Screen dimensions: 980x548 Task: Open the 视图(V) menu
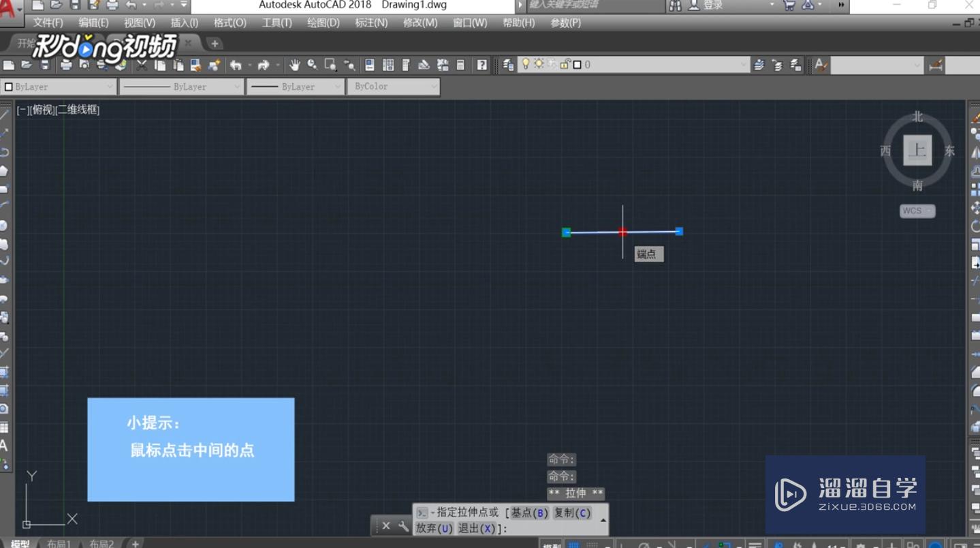point(140,22)
